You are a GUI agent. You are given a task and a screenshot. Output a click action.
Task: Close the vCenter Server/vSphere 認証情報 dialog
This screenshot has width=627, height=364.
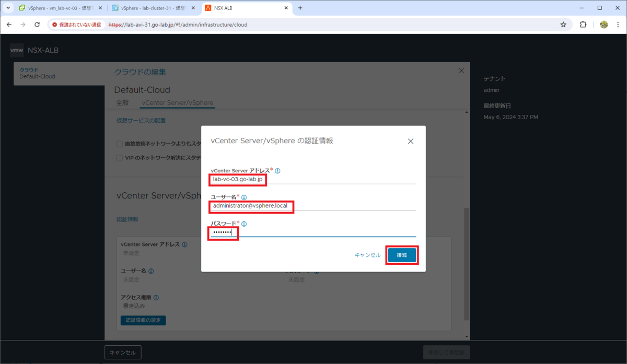click(411, 141)
